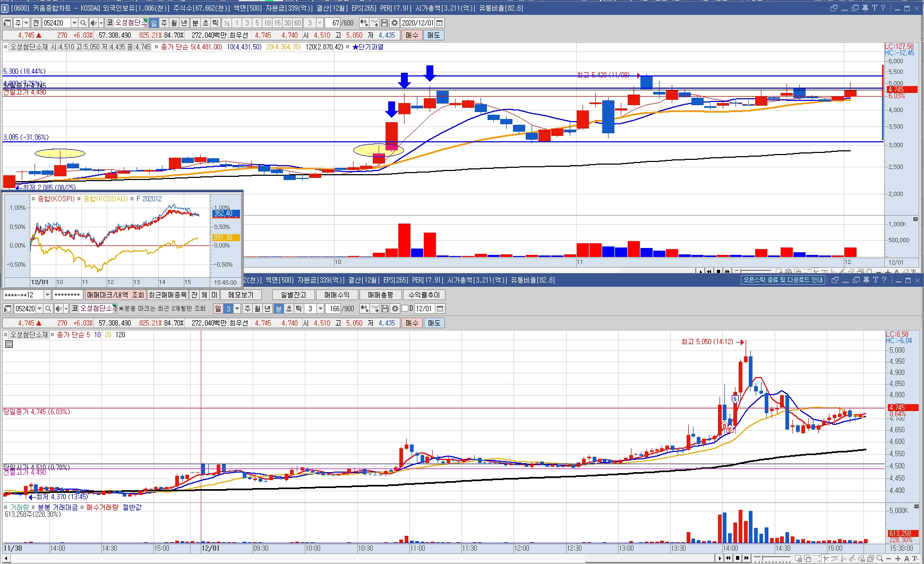
Task: Click the save diskette icon in upper chart toolbar
Action: [384, 23]
